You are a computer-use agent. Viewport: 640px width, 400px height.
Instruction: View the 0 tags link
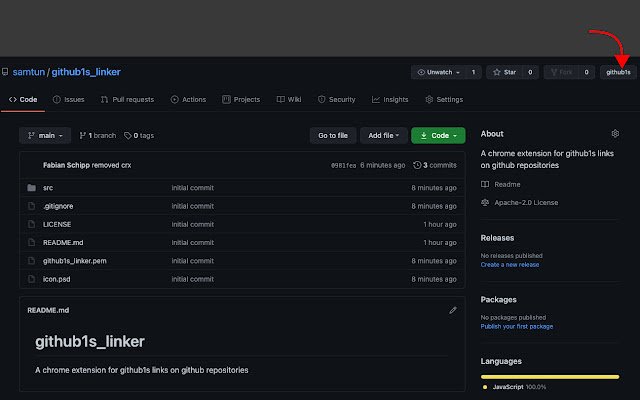(139, 136)
